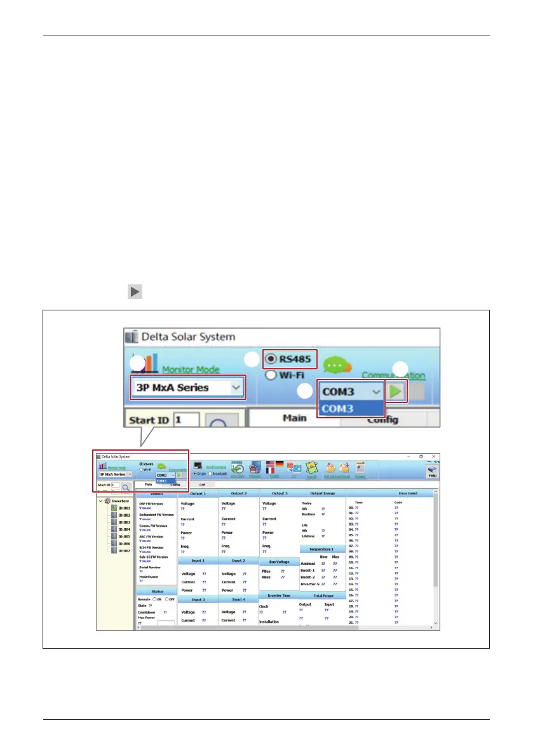Switch to Config tab in the small window
Screen dimensions: 533x756
(175, 484)
